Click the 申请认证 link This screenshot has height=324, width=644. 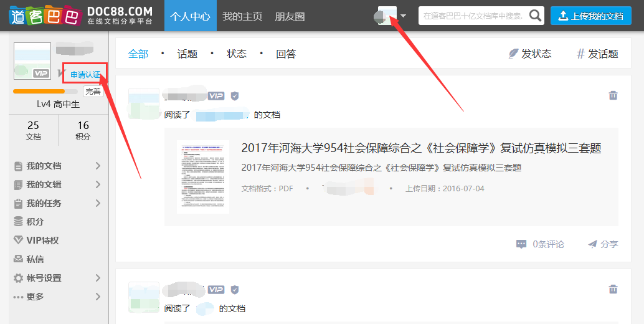(x=85, y=74)
